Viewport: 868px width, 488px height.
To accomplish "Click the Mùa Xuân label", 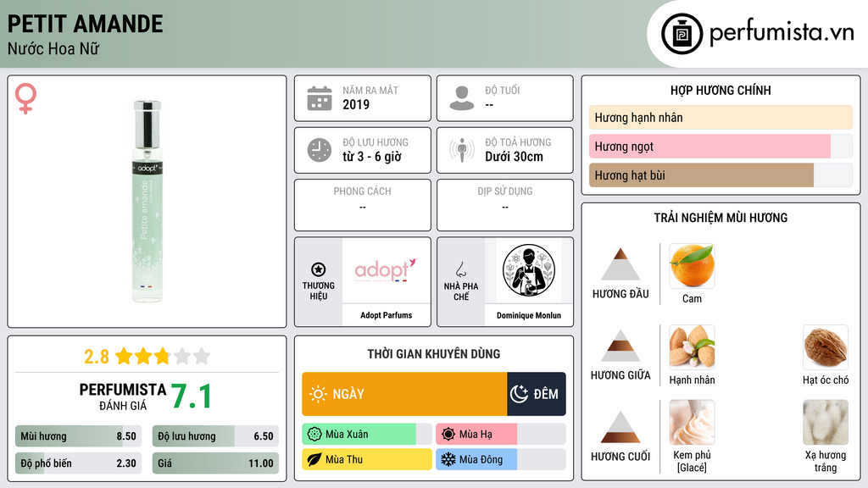I will [x=347, y=435].
